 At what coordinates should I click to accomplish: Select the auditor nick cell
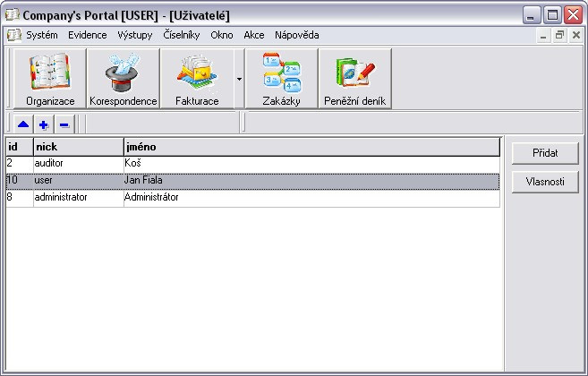[79, 164]
